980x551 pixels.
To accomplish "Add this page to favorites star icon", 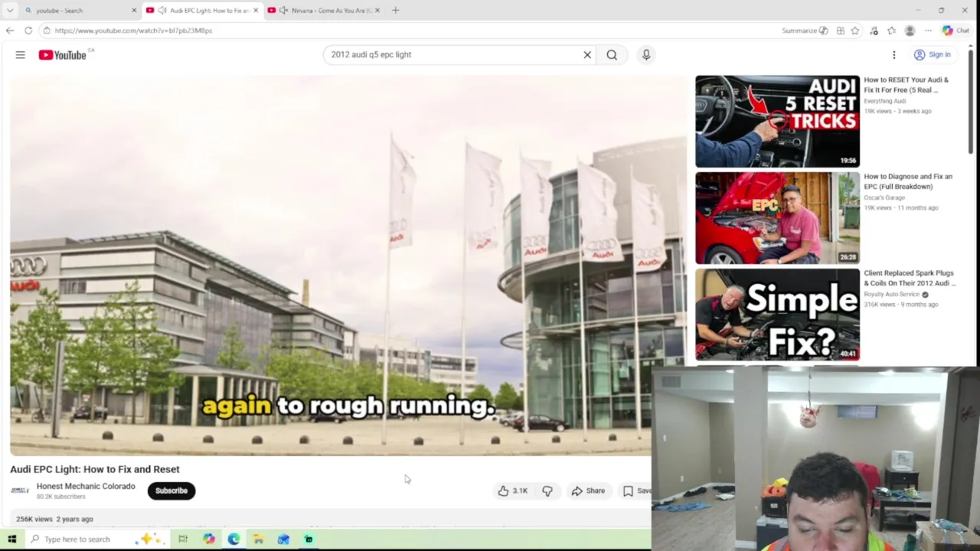I will [x=855, y=31].
